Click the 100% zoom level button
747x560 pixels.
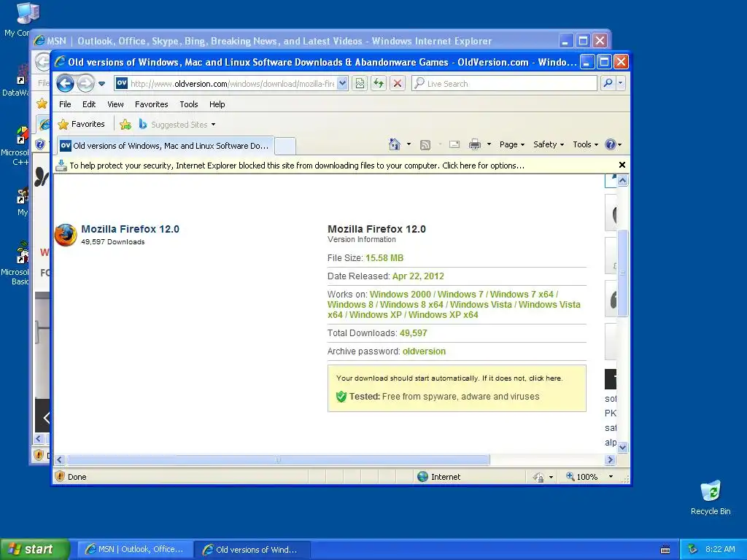tap(581, 477)
